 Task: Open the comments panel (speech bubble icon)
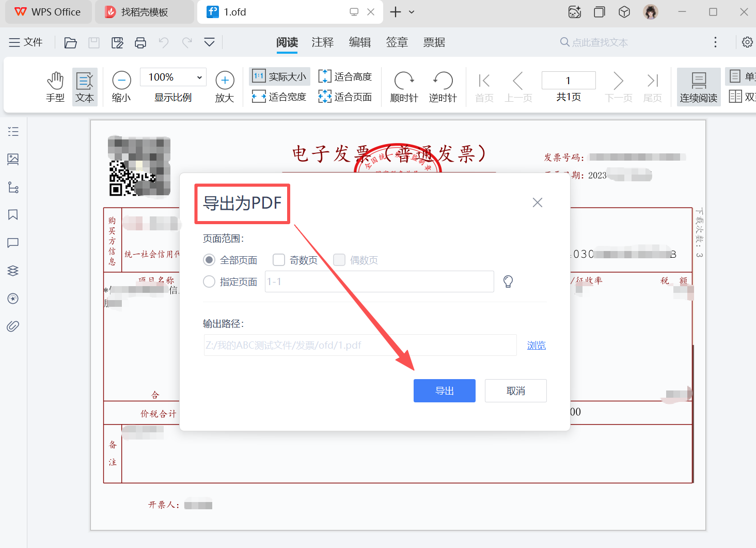click(x=12, y=243)
